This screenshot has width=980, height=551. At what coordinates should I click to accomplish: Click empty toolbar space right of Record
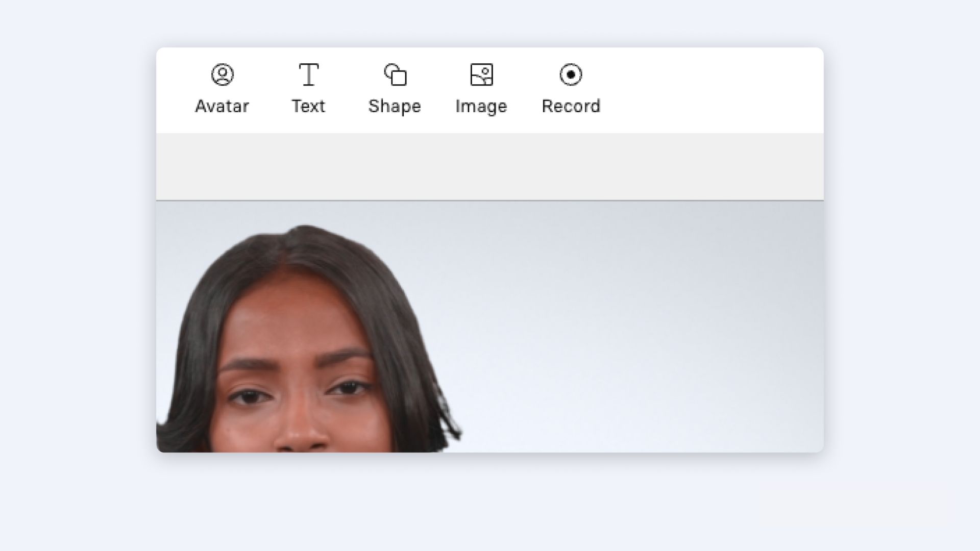[715, 90]
